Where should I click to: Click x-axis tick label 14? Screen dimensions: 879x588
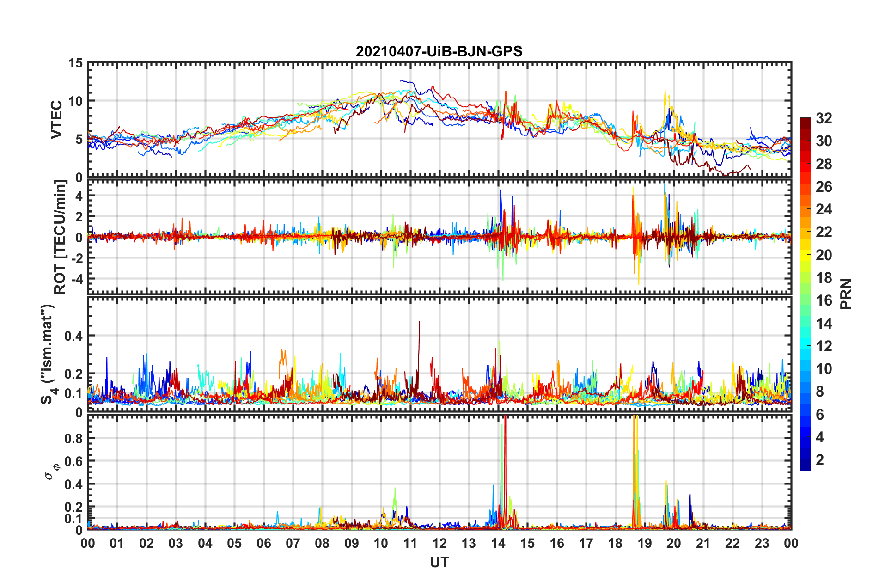pyautogui.click(x=498, y=543)
